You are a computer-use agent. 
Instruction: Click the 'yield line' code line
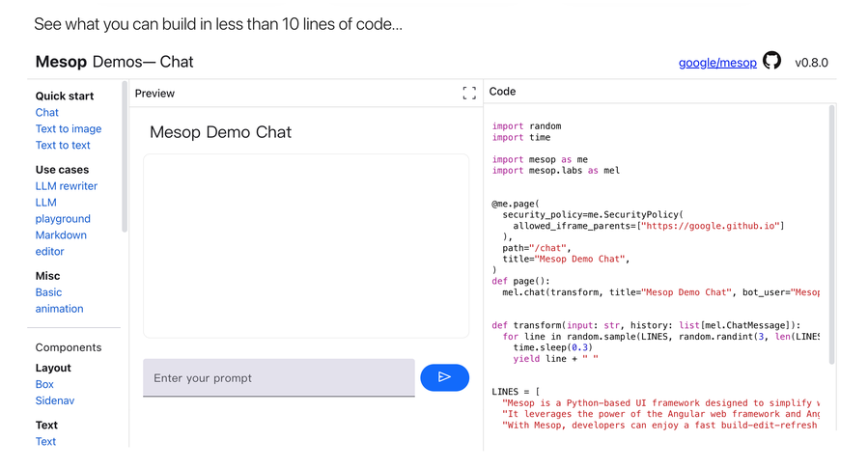[x=556, y=358]
